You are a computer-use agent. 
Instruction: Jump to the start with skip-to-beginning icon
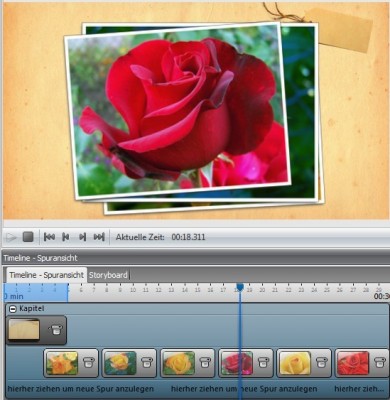[49, 237]
